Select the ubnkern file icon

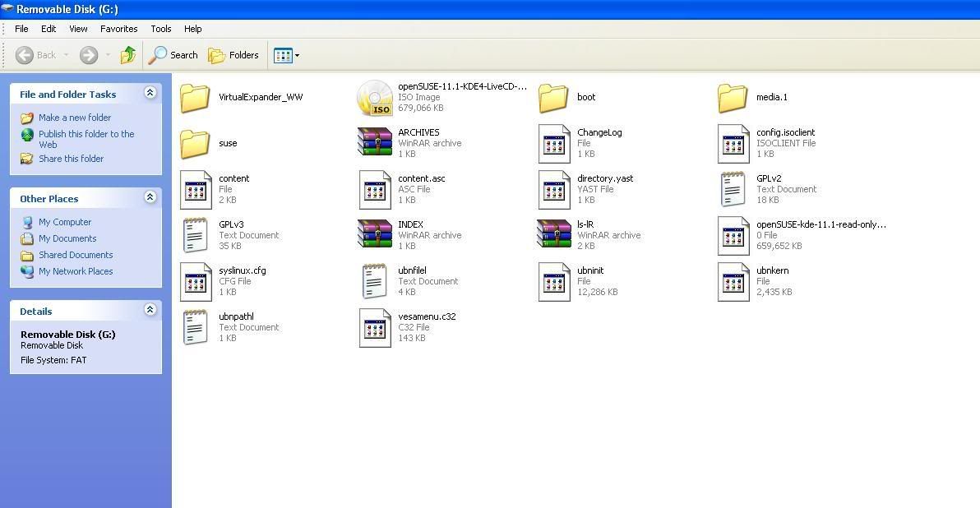[x=733, y=282]
